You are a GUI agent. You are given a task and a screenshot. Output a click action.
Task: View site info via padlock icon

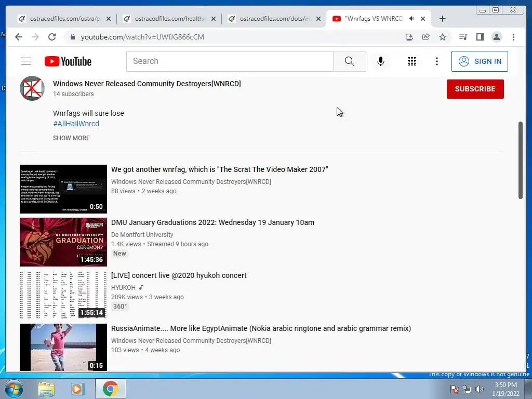(72, 37)
